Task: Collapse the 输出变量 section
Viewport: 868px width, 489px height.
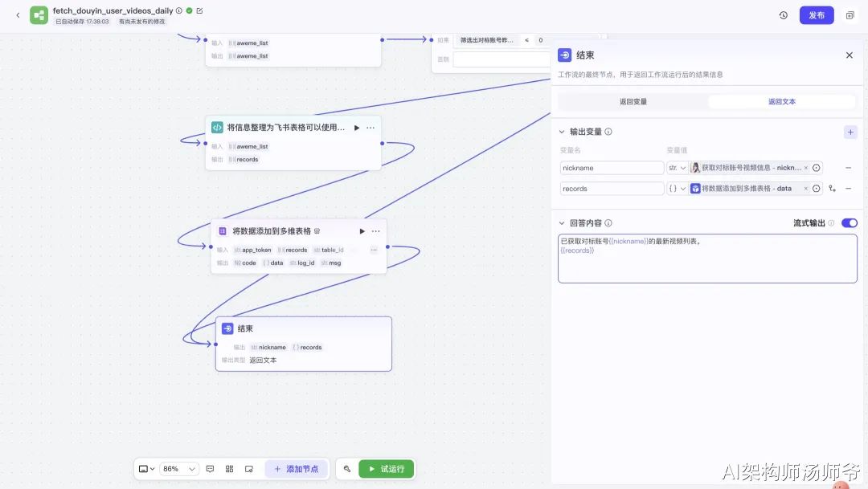Action: pyautogui.click(x=561, y=132)
